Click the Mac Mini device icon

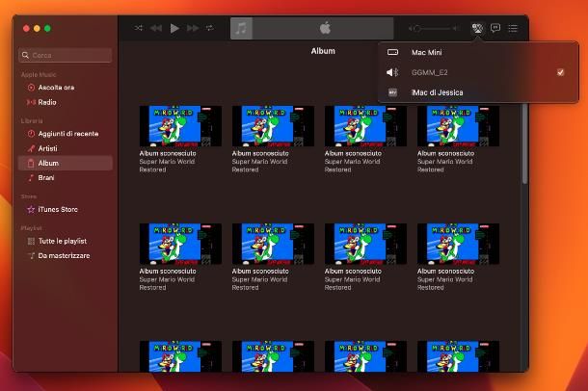click(x=392, y=52)
